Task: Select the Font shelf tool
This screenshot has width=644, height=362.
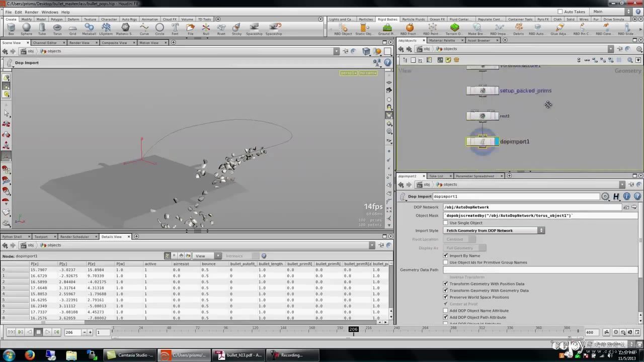Action: (175, 29)
